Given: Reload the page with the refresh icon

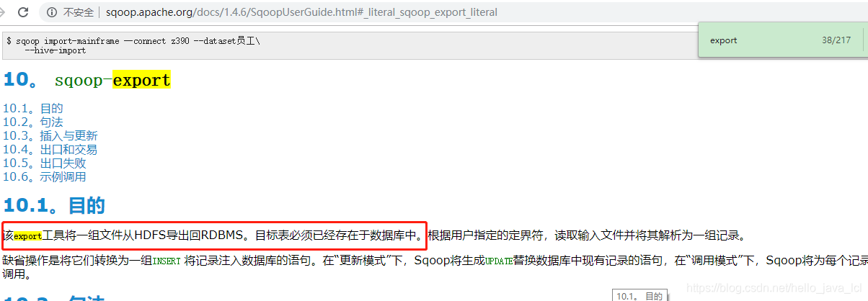Looking at the screenshot, I should [x=23, y=12].
